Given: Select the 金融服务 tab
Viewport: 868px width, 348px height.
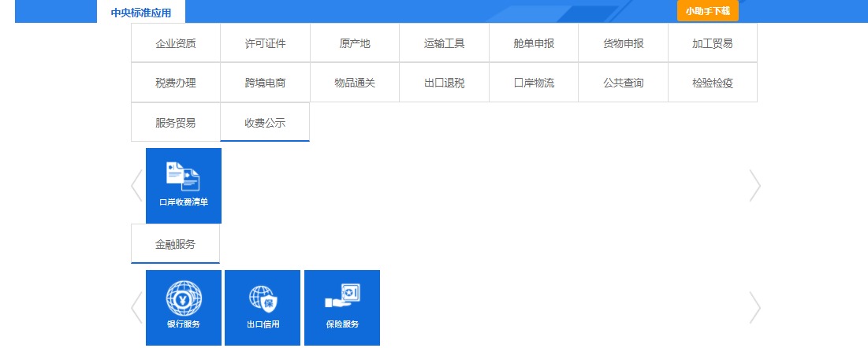Looking at the screenshot, I should [175, 244].
